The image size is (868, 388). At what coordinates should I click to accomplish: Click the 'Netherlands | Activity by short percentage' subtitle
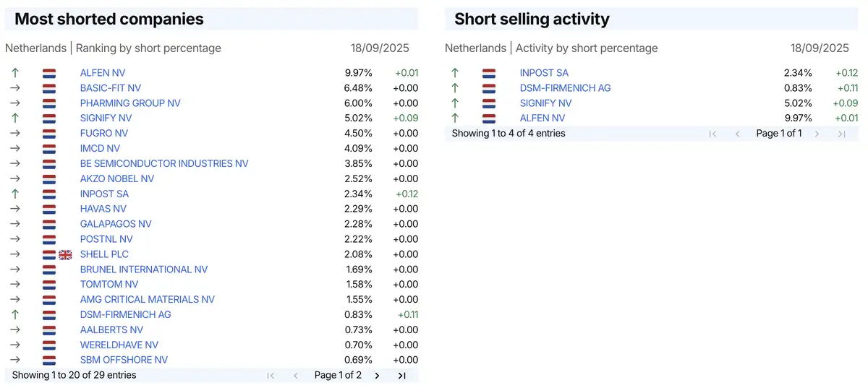(551, 48)
